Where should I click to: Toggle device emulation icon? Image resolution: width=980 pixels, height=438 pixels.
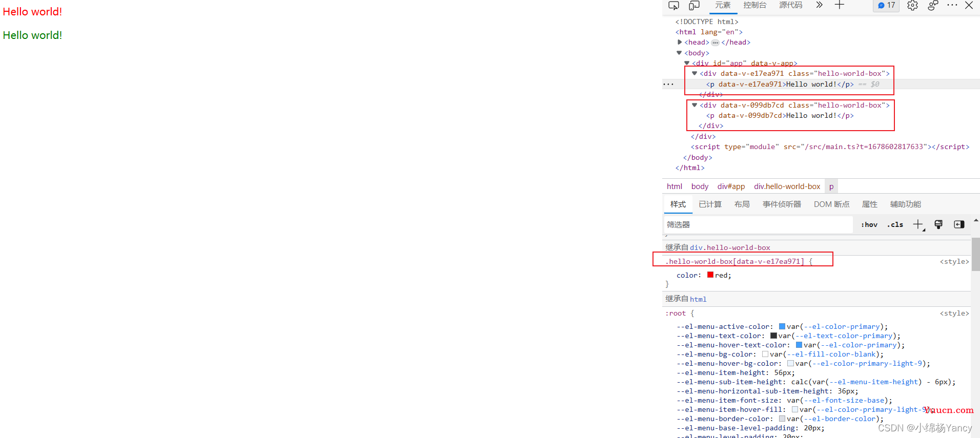694,6
